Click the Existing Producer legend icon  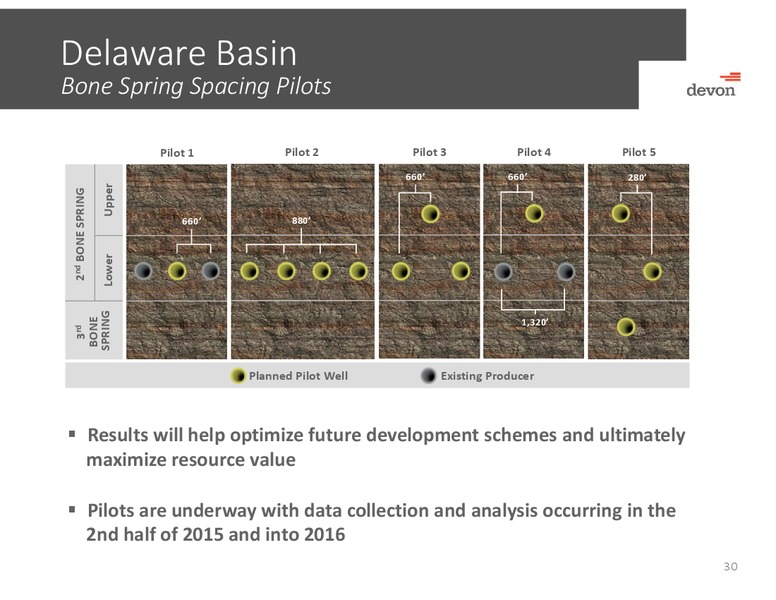click(x=429, y=376)
